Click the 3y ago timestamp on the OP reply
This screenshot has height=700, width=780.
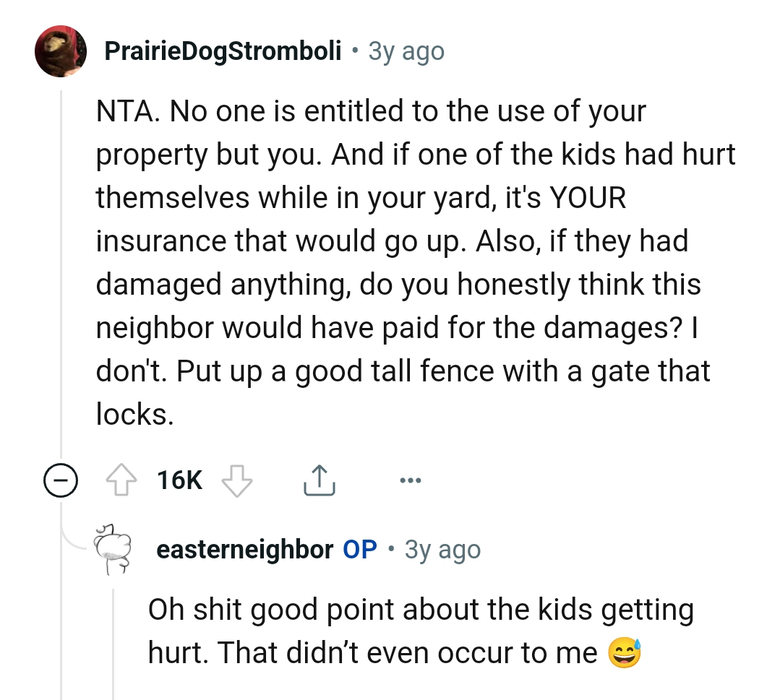[x=442, y=549]
